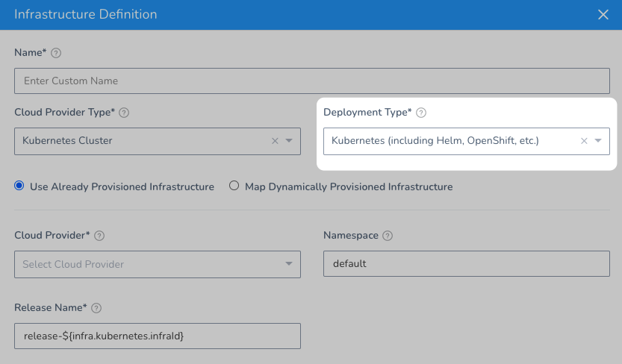Open Select Cloud Provider dropdown

tap(158, 264)
